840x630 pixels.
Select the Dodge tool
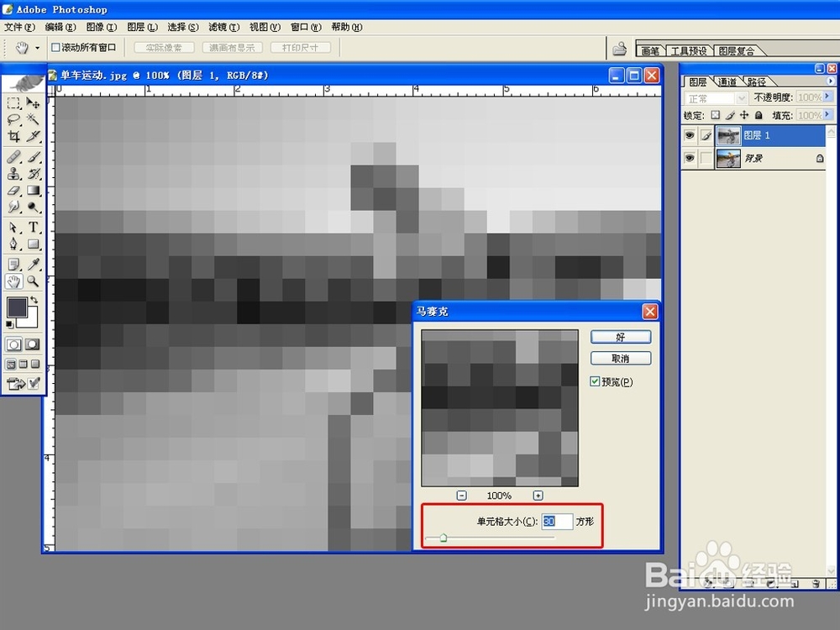tap(33, 207)
